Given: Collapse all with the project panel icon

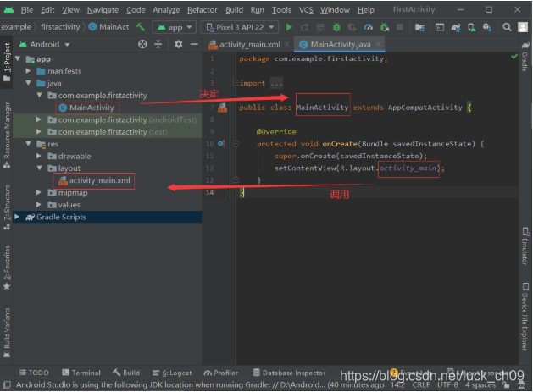Looking at the screenshot, I should click(158, 44).
